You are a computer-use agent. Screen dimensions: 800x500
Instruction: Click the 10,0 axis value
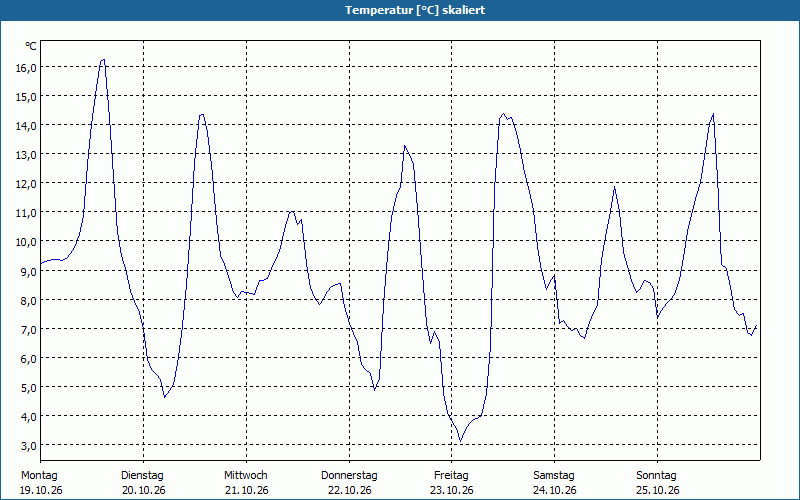26,242
